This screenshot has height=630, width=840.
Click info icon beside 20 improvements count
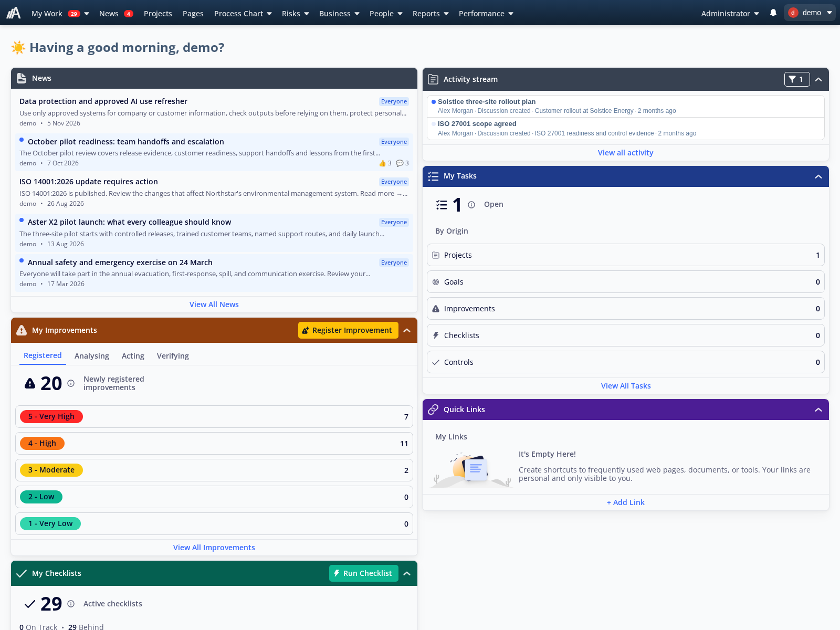click(x=71, y=383)
